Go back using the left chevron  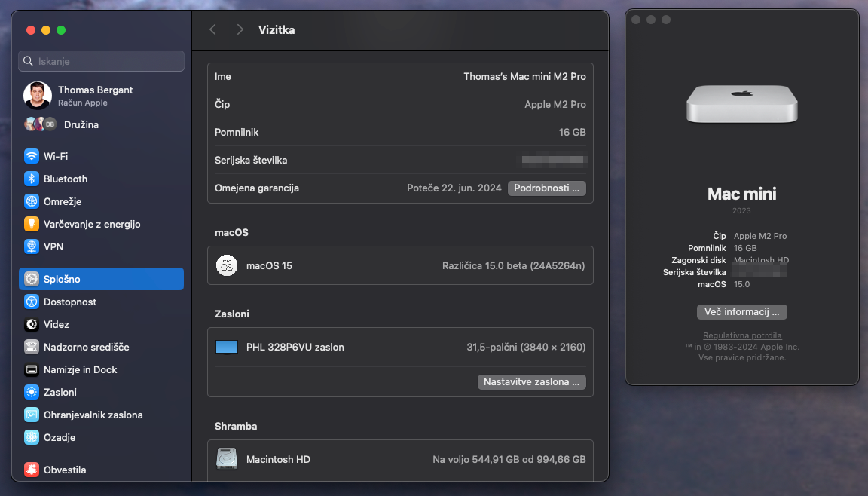coord(212,29)
